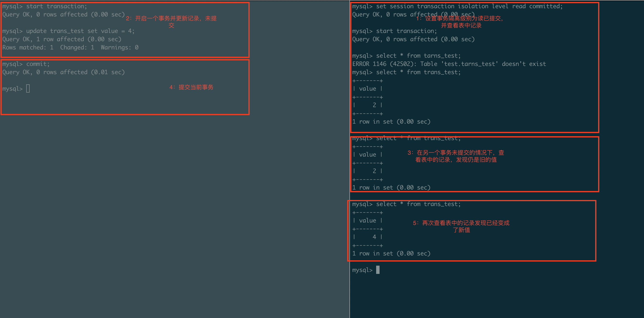The width and height of the screenshot is (644, 318).
Task: Click the 'commit;' command in left pane
Action: tap(38, 64)
